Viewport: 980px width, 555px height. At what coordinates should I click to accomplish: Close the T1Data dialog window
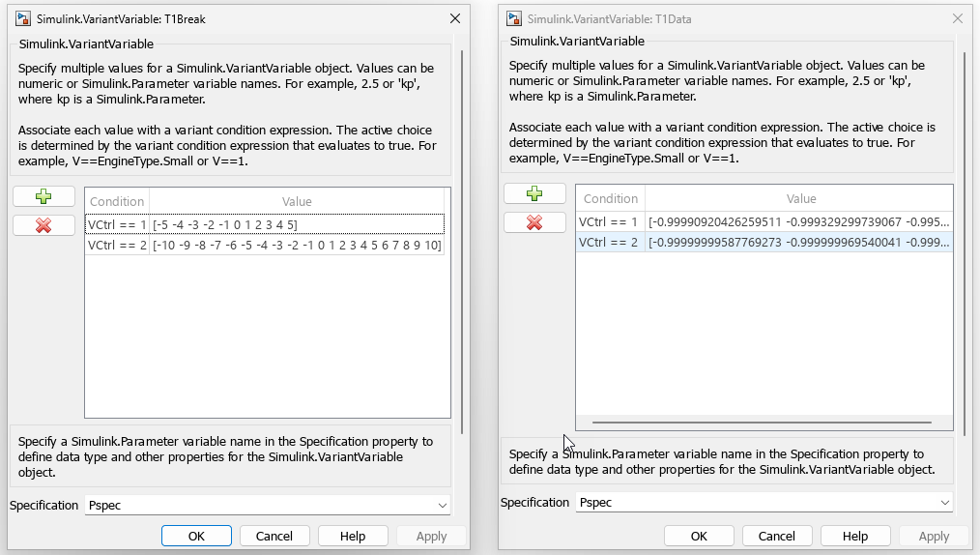coord(958,18)
